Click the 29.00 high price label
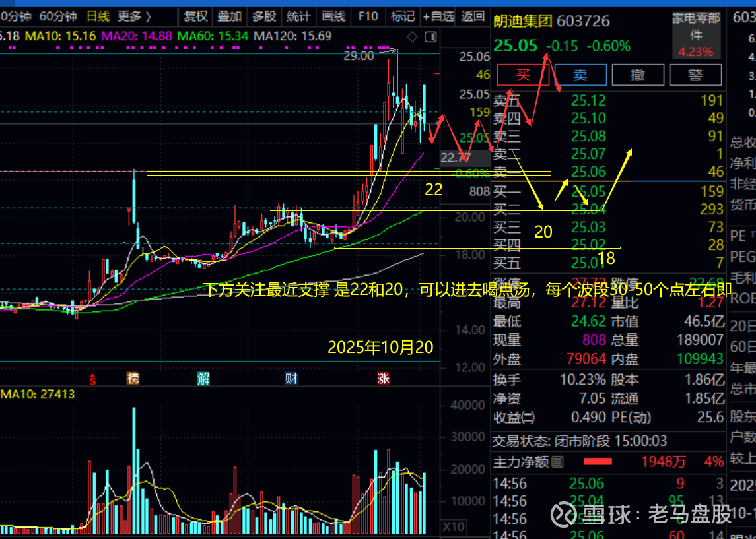This screenshot has width=756, height=539. click(x=359, y=56)
